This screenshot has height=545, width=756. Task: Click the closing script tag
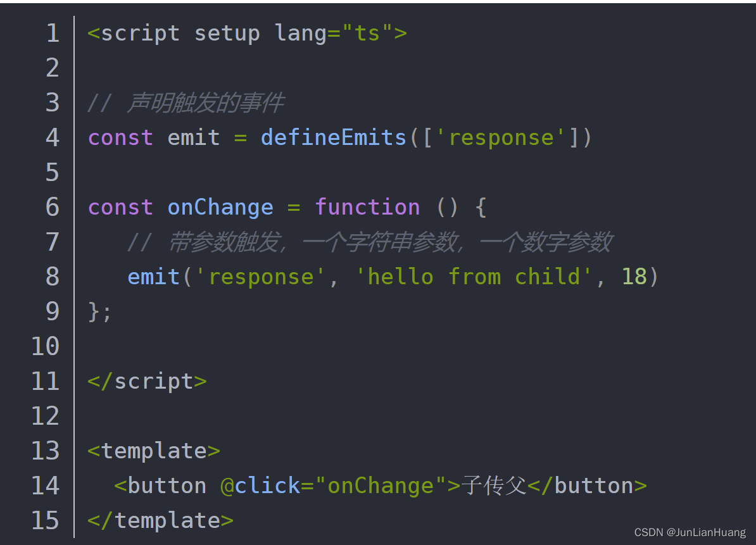[x=147, y=381]
